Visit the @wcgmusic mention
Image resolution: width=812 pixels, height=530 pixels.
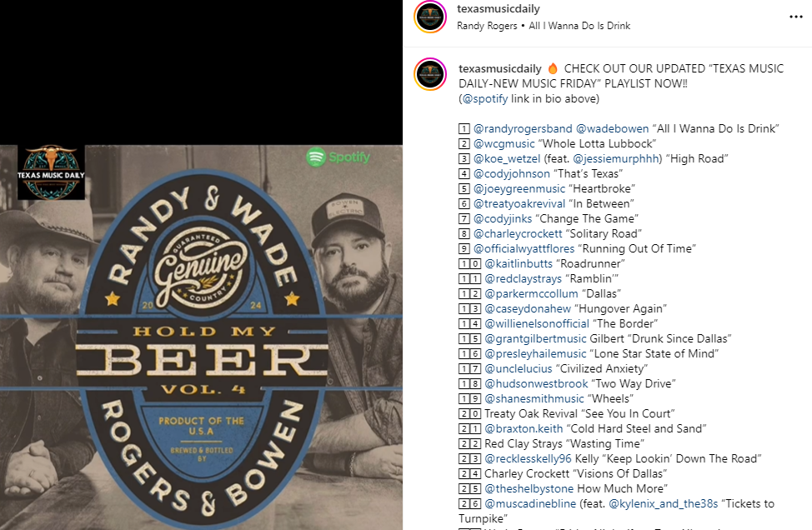pos(504,144)
